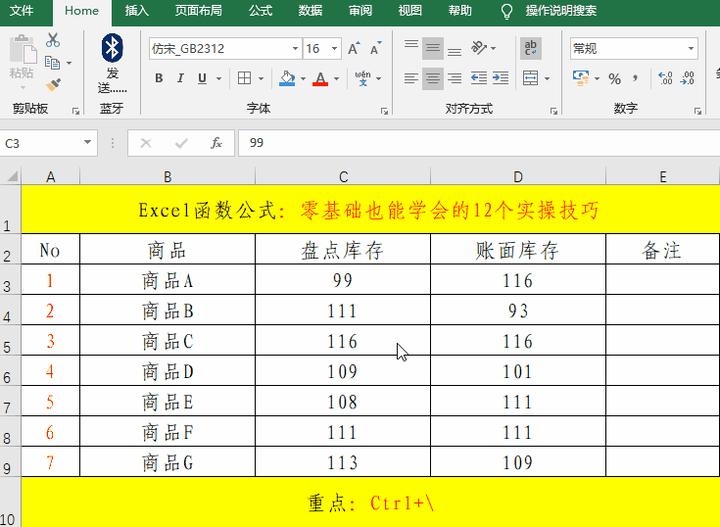This screenshot has width=720, height=527.
Task: Apply accounting number format icon
Action: [581, 78]
